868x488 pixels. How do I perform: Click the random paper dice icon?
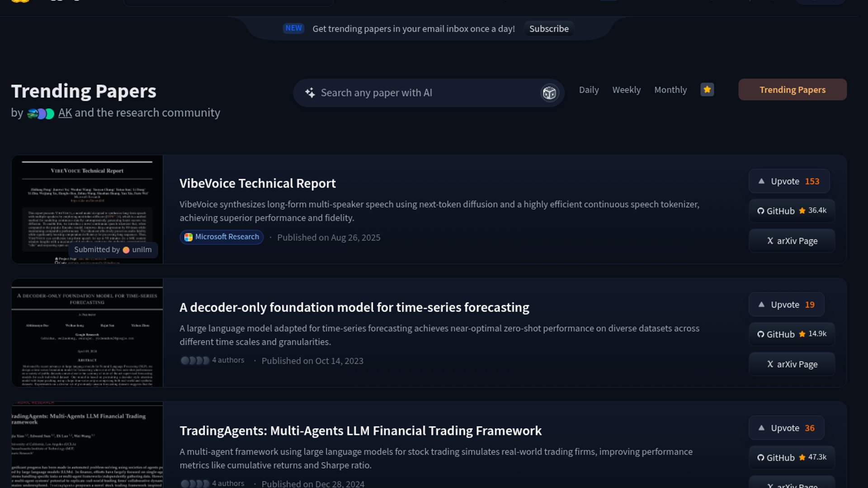pyautogui.click(x=549, y=93)
